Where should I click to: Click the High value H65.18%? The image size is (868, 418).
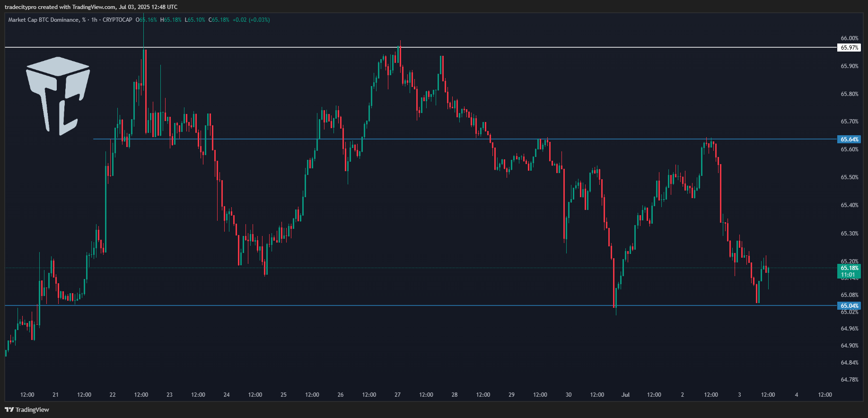tap(171, 20)
